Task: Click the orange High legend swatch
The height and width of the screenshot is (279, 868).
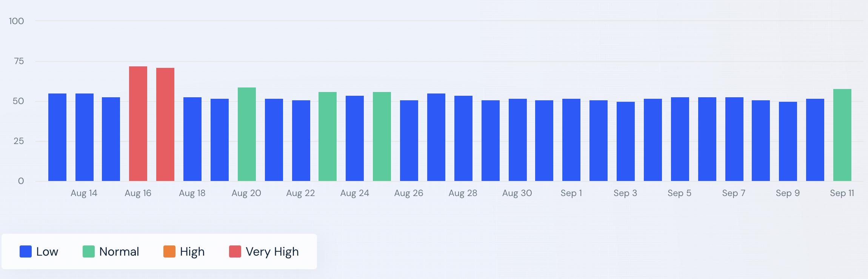Action: click(169, 251)
